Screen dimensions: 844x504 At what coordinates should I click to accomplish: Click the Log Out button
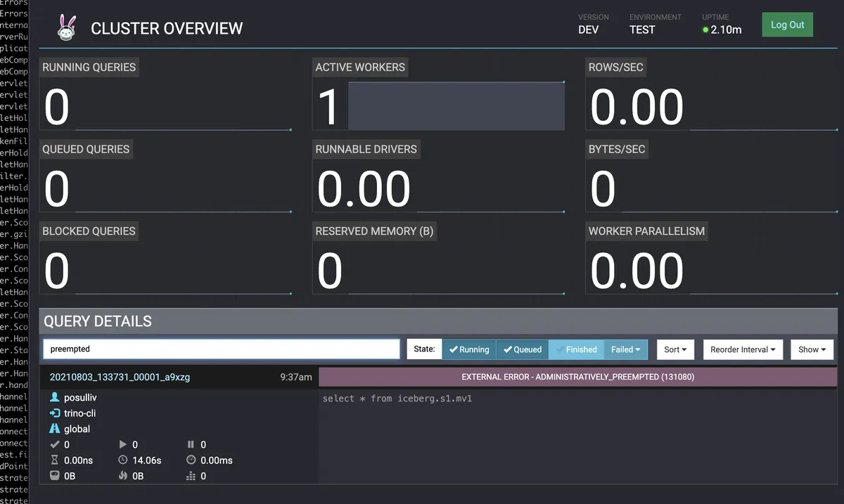click(787, 25)
